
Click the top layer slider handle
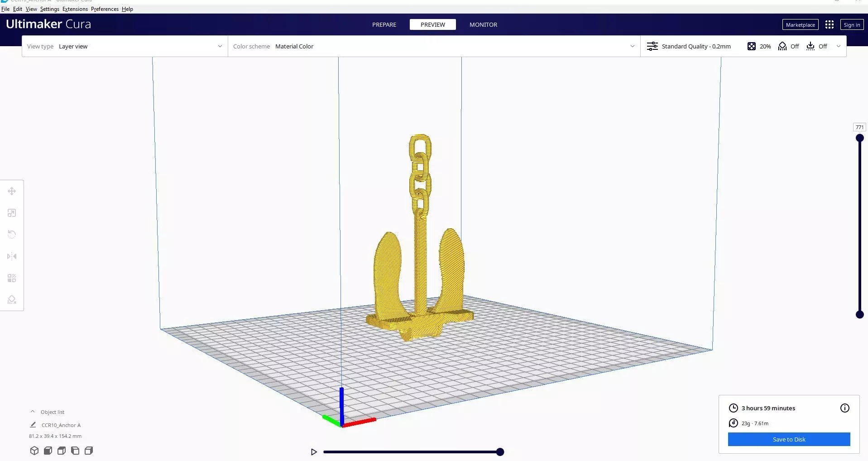click(x=859, y=138)
